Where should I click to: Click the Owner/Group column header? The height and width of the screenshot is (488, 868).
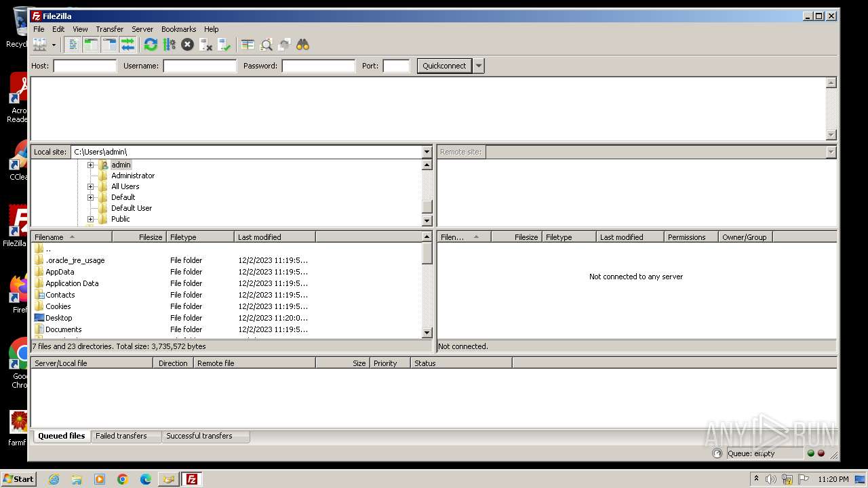coord(745,237)
